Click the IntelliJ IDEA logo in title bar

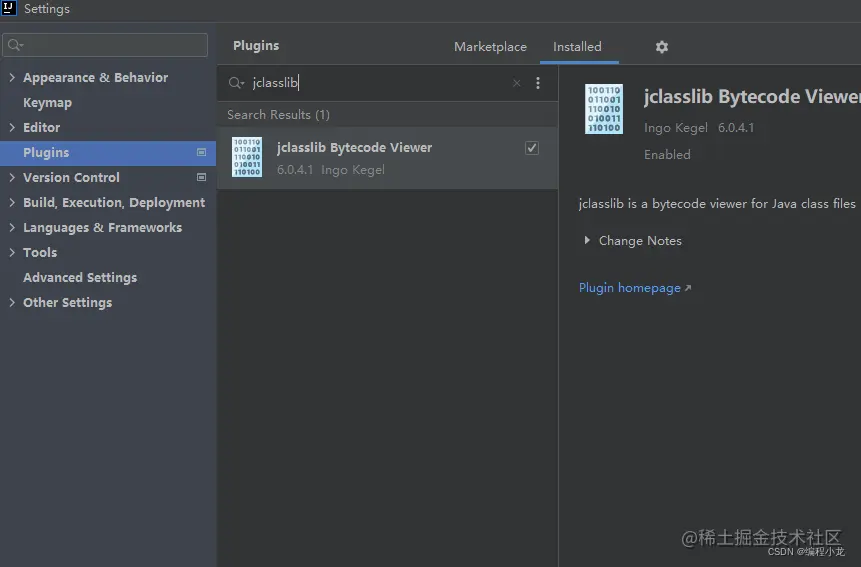[8, 8]
